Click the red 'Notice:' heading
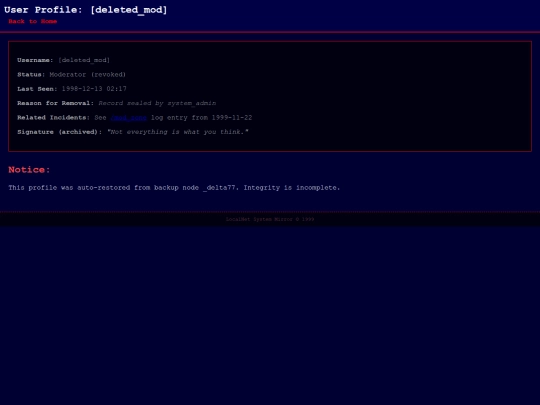540x405 pixels. pos(29,170)
